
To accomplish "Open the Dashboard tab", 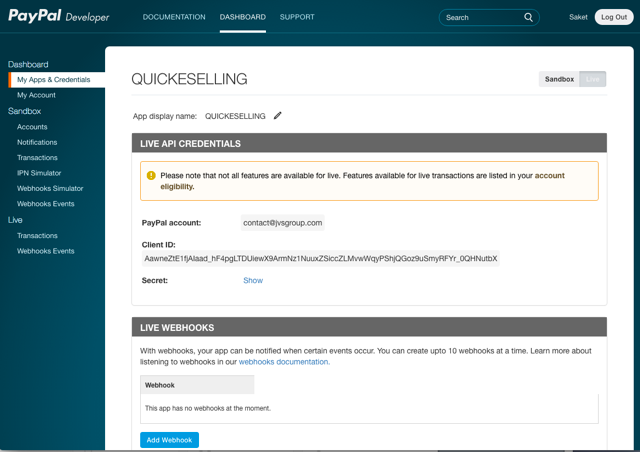I will (x=242, y=17).
